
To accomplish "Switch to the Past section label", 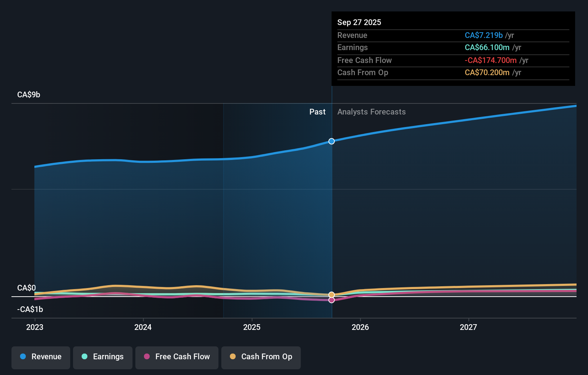I will click(x=317, y=112).
